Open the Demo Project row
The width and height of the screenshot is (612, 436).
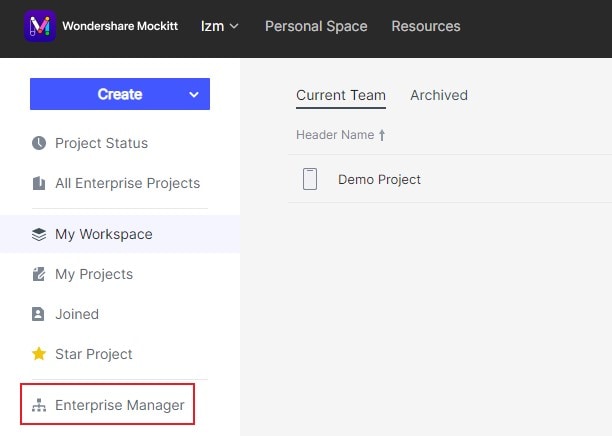point(379,180)
